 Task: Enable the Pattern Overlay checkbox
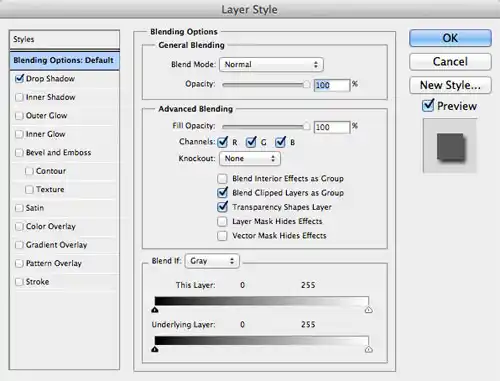[x=19, y=263]
